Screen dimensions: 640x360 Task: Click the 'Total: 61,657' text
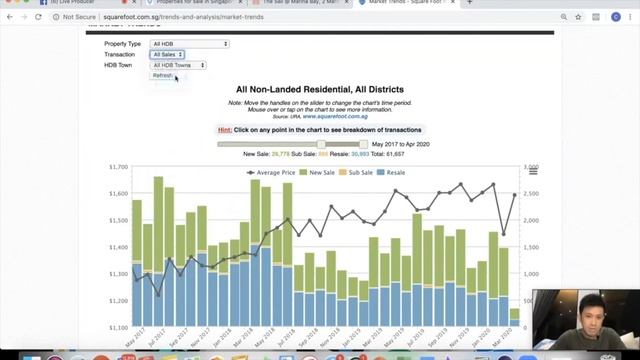pos(387,154)
